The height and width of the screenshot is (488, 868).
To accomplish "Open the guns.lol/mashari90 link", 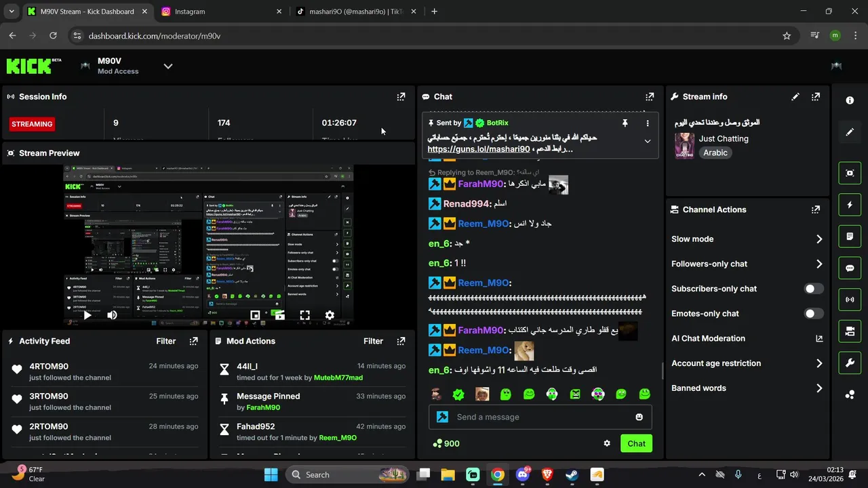I will point(479,149).
